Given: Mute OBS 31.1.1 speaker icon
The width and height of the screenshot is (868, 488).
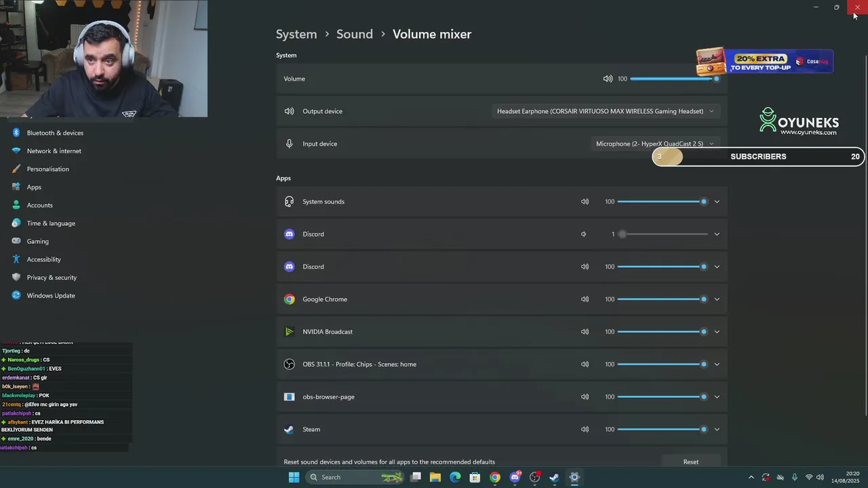Looking at the screenshot, I should (585, 364).
